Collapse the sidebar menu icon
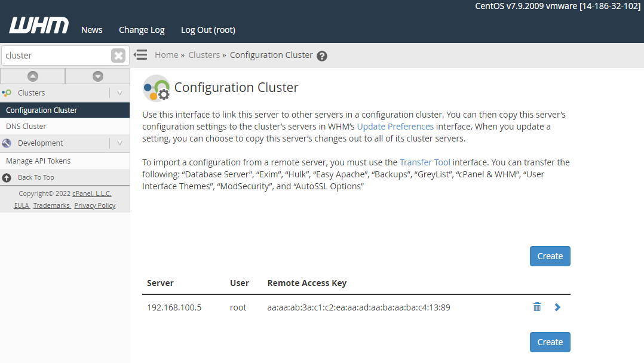The height and width of the screenshot is (363, 644). (x=140, y=55)
